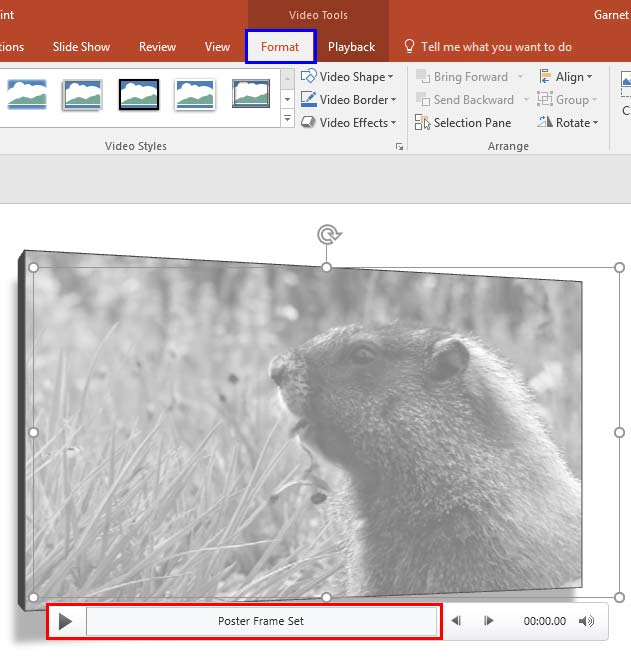This screenshot has height=661, width=631.
Task: Open the Bring Forward dropdown arrow
Action: point(521,77)
